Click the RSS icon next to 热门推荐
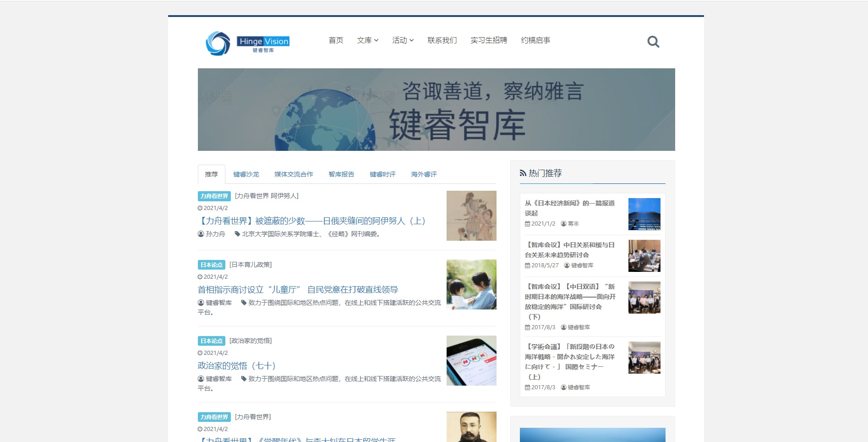868x442 pixels. (523, 172)
